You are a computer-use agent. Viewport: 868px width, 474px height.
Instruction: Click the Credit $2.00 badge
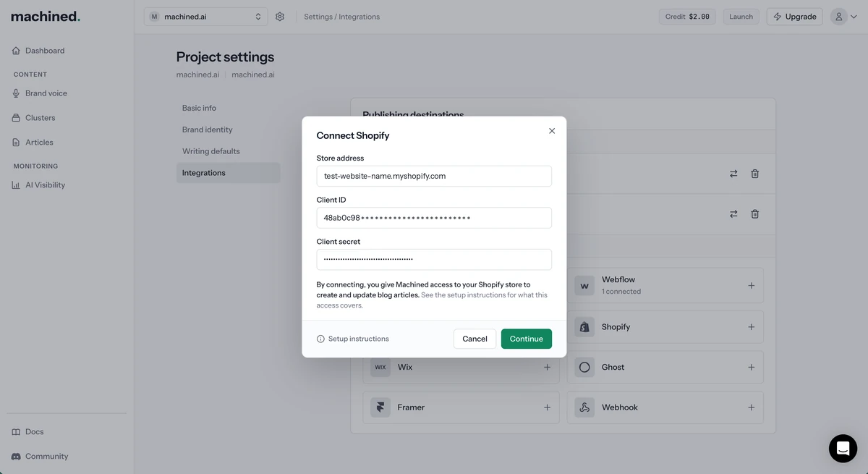click(x=687, y=17)
